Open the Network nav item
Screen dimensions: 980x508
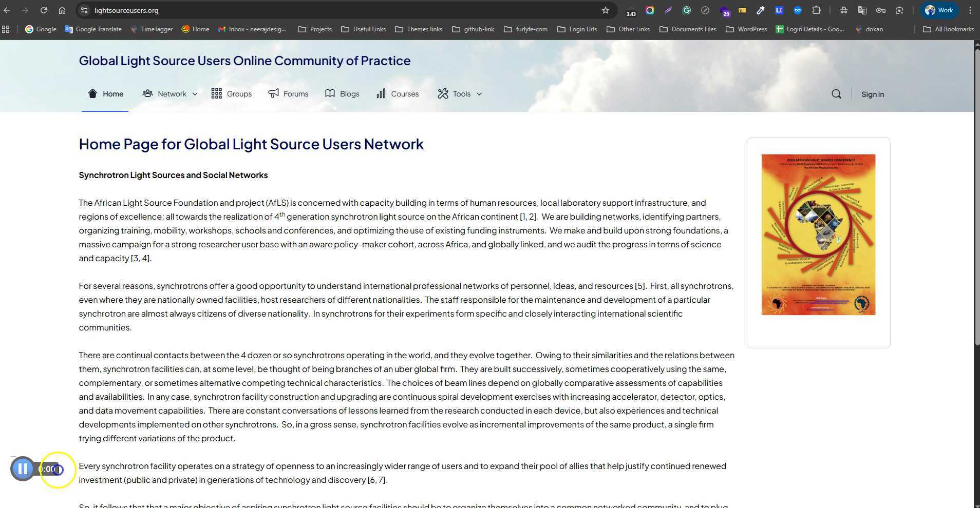[x=164, y=94]
